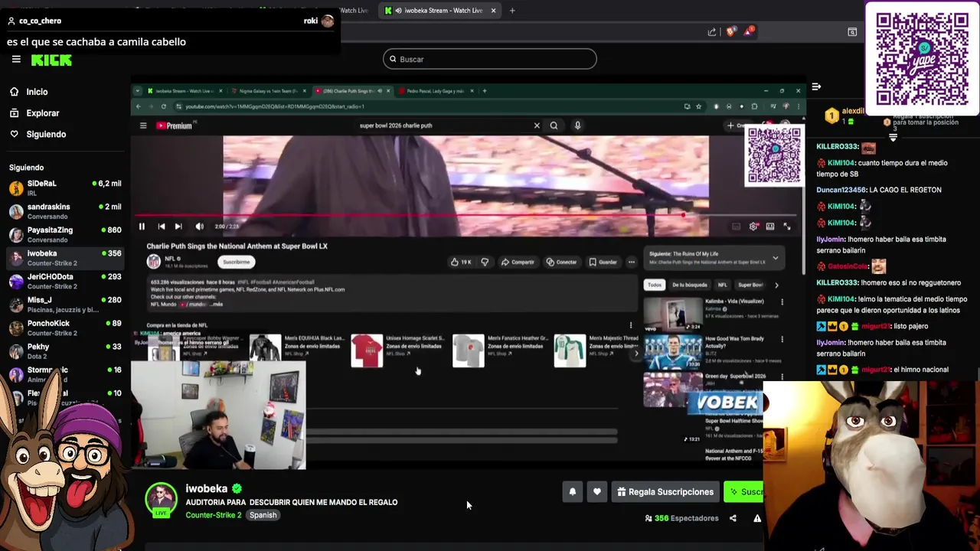Enter fullscreen in the YouTube player
The image size is (980, 551).
click(786, 227)
